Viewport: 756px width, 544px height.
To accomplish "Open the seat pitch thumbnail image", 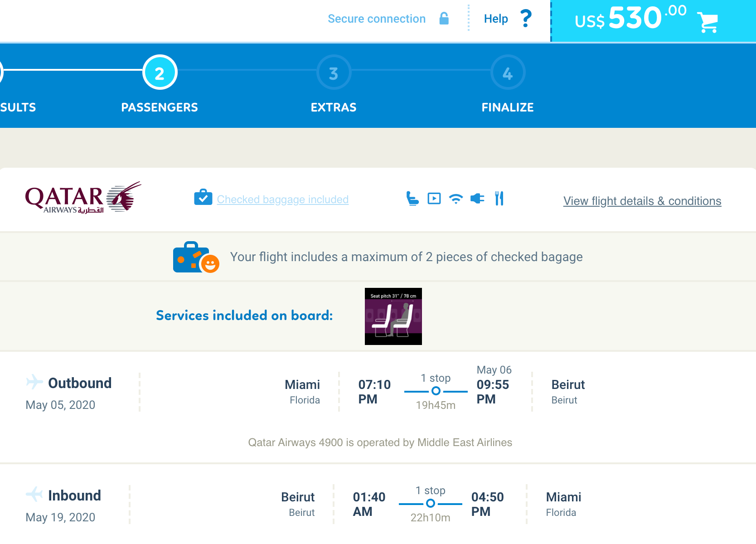I will click(393, 316).
